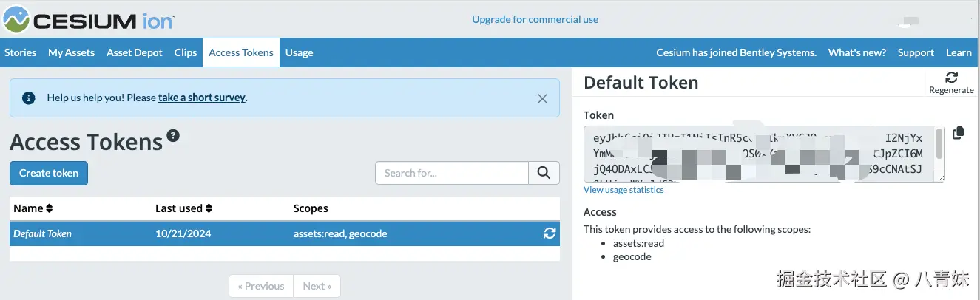Click the Cesium ion logo
Viewport: 980px width, 300px height.
tap(89, 20)
